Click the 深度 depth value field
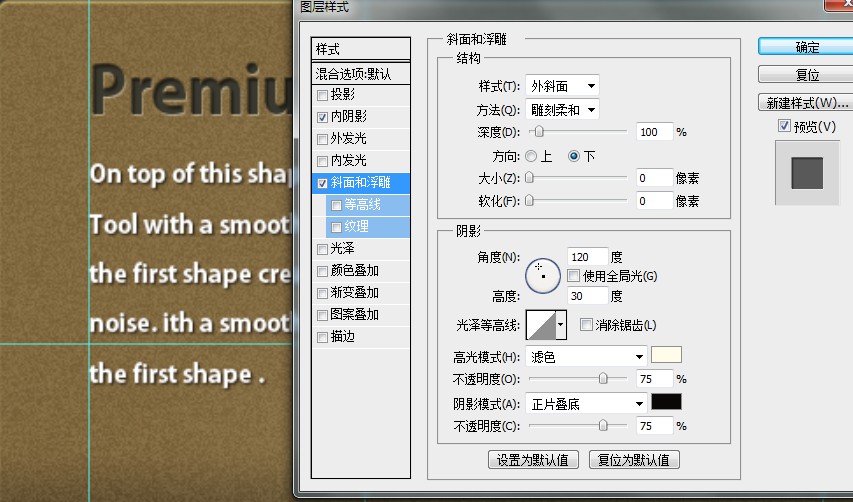This screenshot has height=502, width=853. click(x=654, y=132)
